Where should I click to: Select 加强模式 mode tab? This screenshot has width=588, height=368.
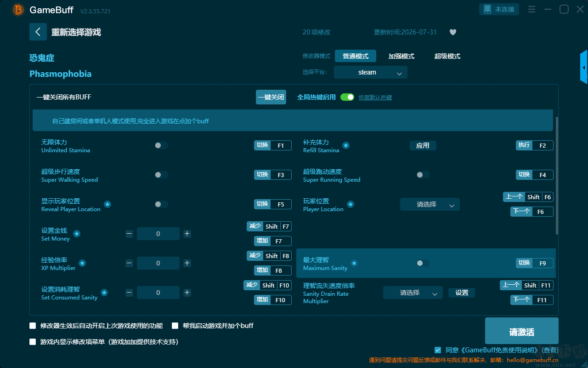pyautogui.click(x=401, y=56)
